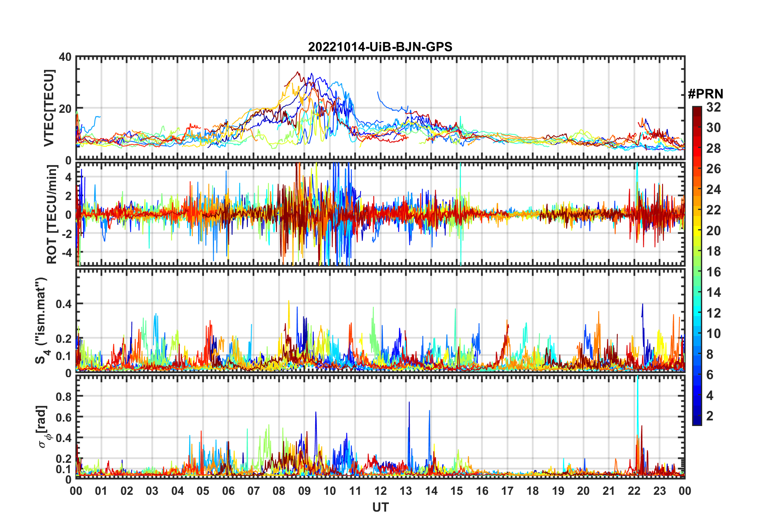Click the colorbar tick label 16
761x532 pixels.
713,272
